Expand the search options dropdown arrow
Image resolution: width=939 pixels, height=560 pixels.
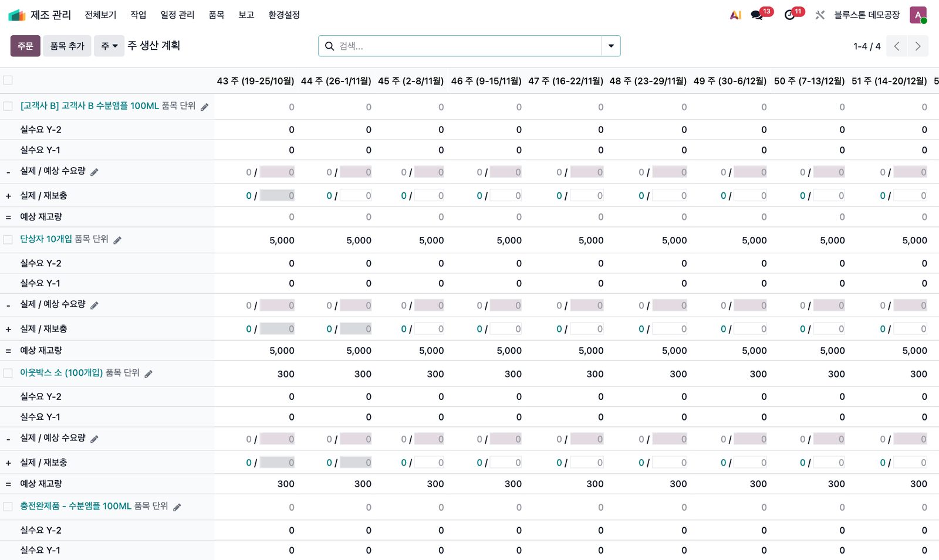point(611,46)
